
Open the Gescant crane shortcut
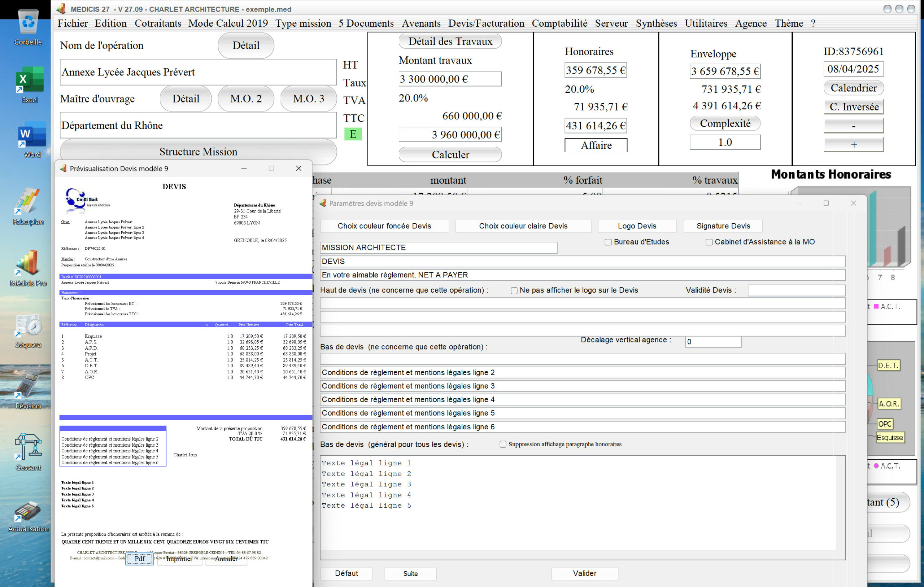pos(28,452)
